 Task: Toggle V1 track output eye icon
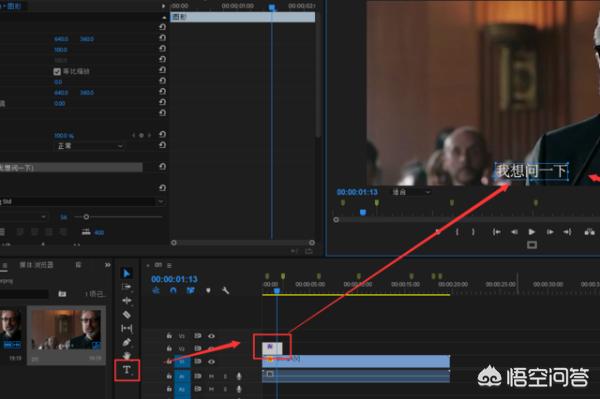(x=211, y=362)
